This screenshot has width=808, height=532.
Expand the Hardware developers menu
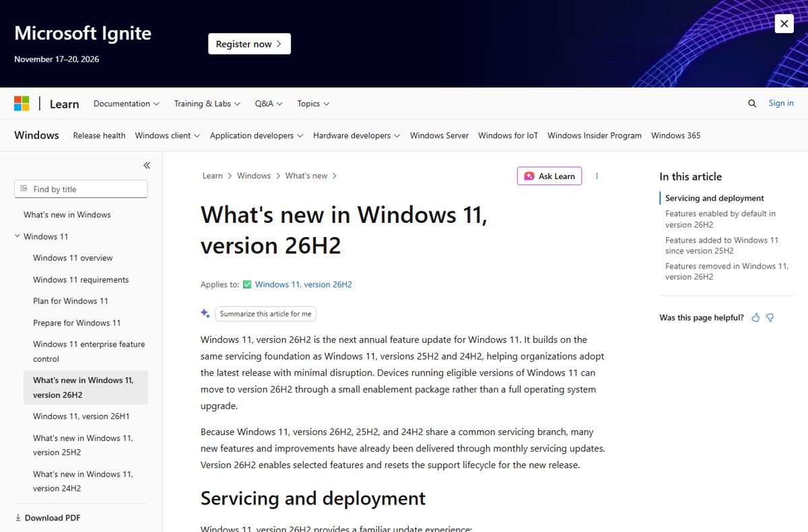pos(357,135)
